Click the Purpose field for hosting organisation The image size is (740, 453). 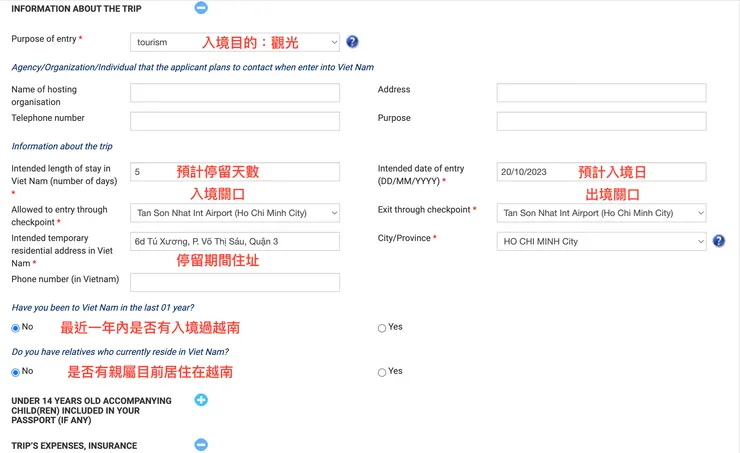pos(601,121)
